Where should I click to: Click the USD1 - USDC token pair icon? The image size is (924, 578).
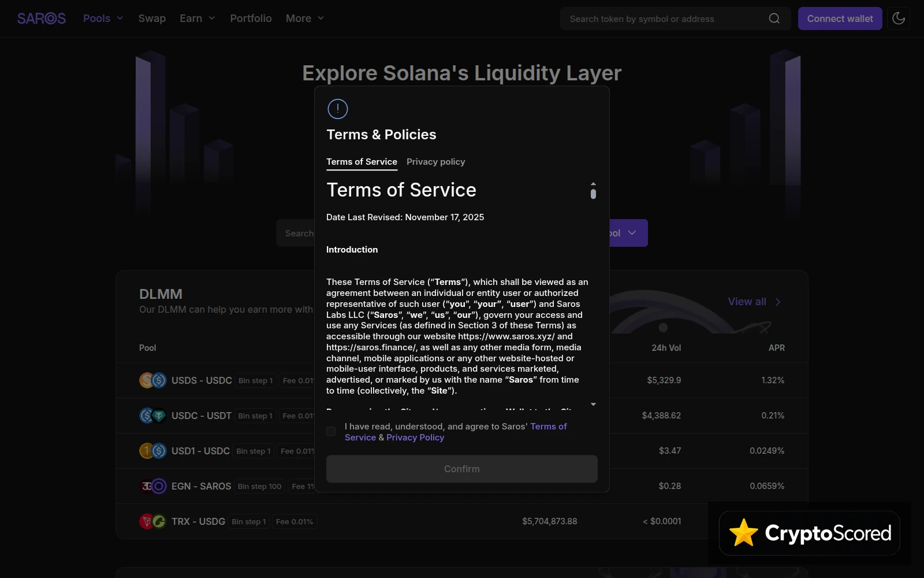tap(153, 451)
